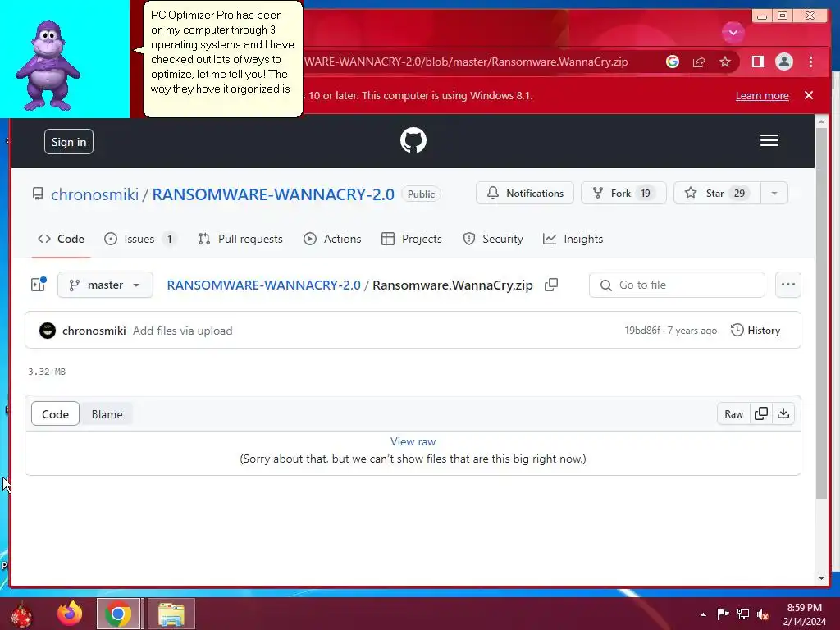This screenshot has width=840, height=630.
Task: Click the Learn more link in the warning bar
Action: pyautogui.click(x=762, y=95)
